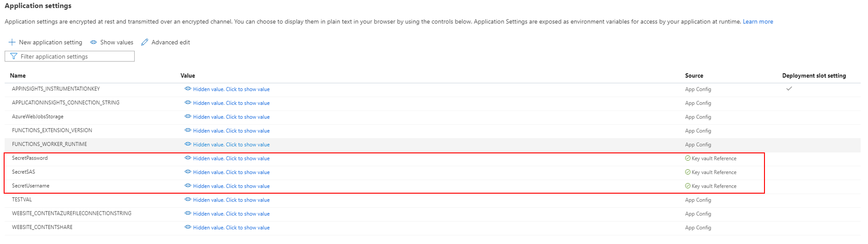Click the green check icon for SecretPassword source
Viewport: 868px width, 244px height.
(688, 158)
